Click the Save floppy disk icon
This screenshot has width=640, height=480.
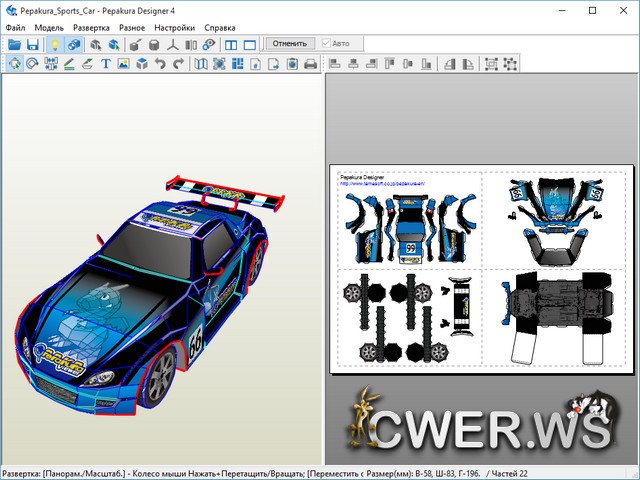coord(32,45)
